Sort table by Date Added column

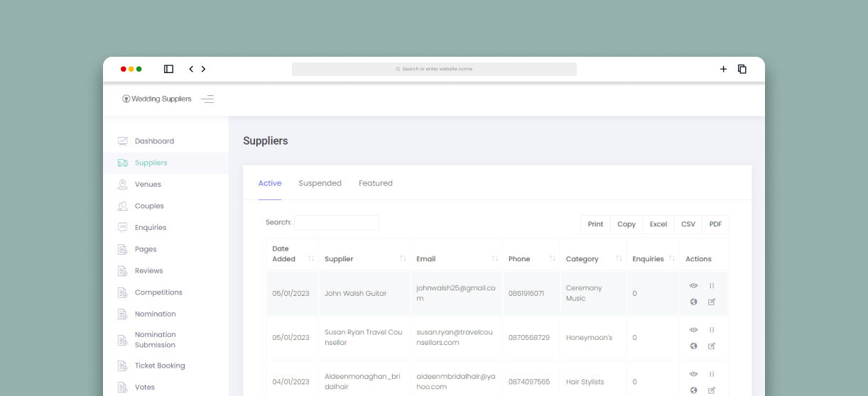click(x=311, y=259)
